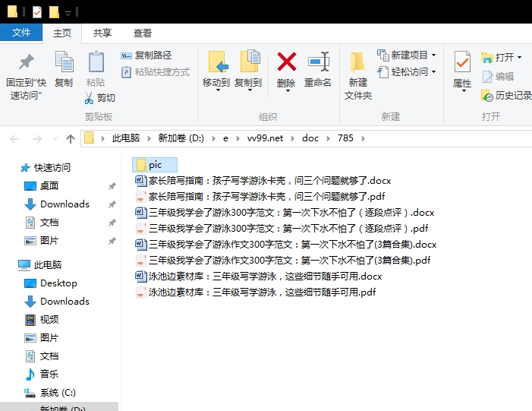Open Music folder in sidebar
Viewport: 532px width, 411px height.
[42, 375]
